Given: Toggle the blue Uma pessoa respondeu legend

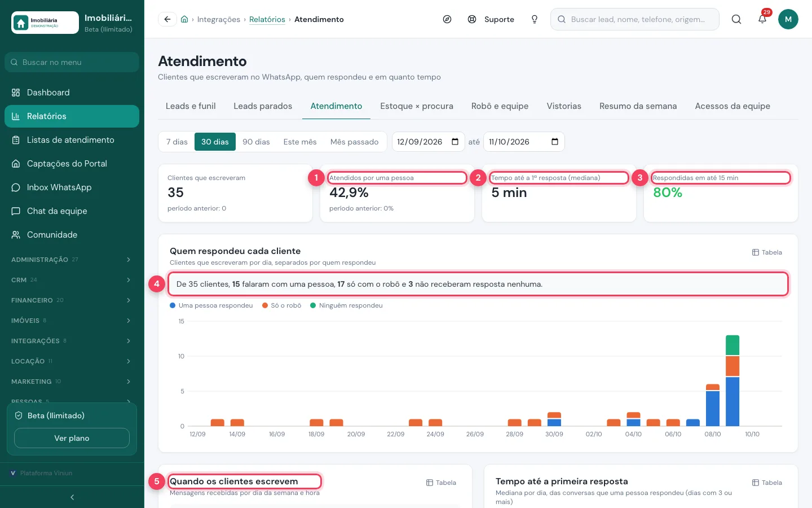Looking at the screenshot, I should [x=211, y=305].
